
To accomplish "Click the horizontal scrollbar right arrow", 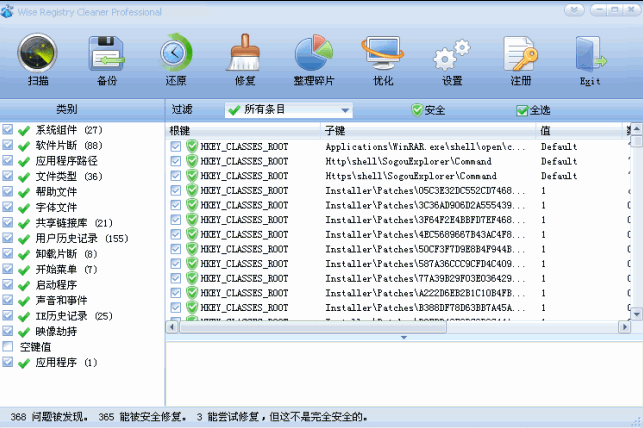I will (x=625, y=327).
